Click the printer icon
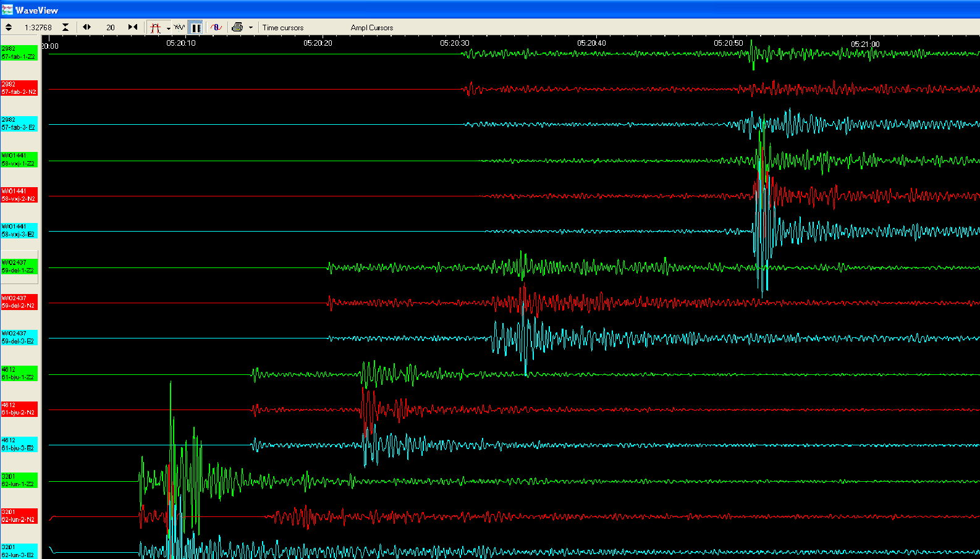This screenshot has width=980, height=559. click(237, 27)
